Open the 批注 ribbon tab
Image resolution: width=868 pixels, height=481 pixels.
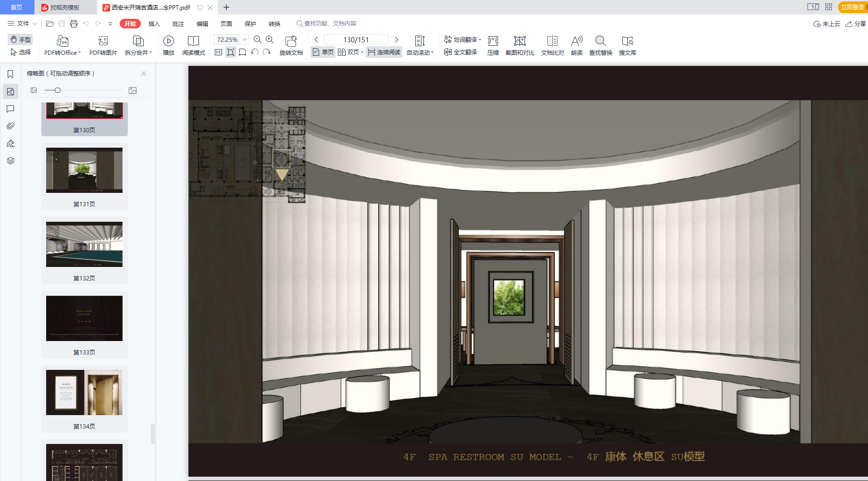pyautogui.click(x=178, y=24)
